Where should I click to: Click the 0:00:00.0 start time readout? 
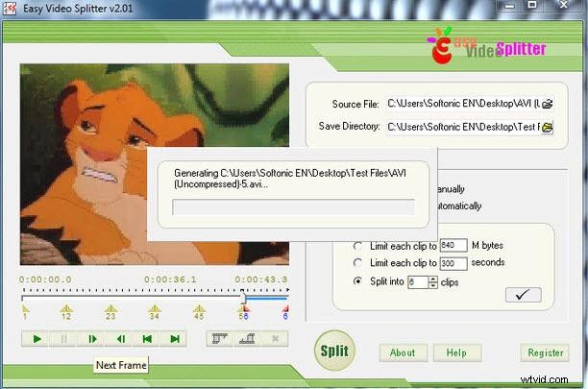(45, 280)
